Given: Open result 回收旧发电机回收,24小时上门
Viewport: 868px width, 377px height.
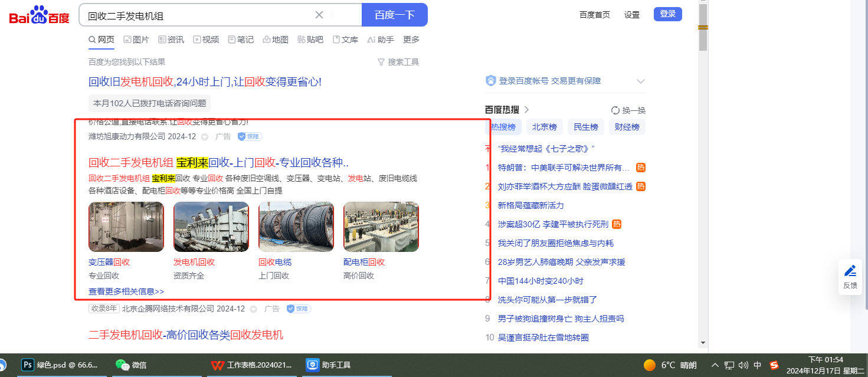Looking at the screenshot, I should (x=205, y=82).
